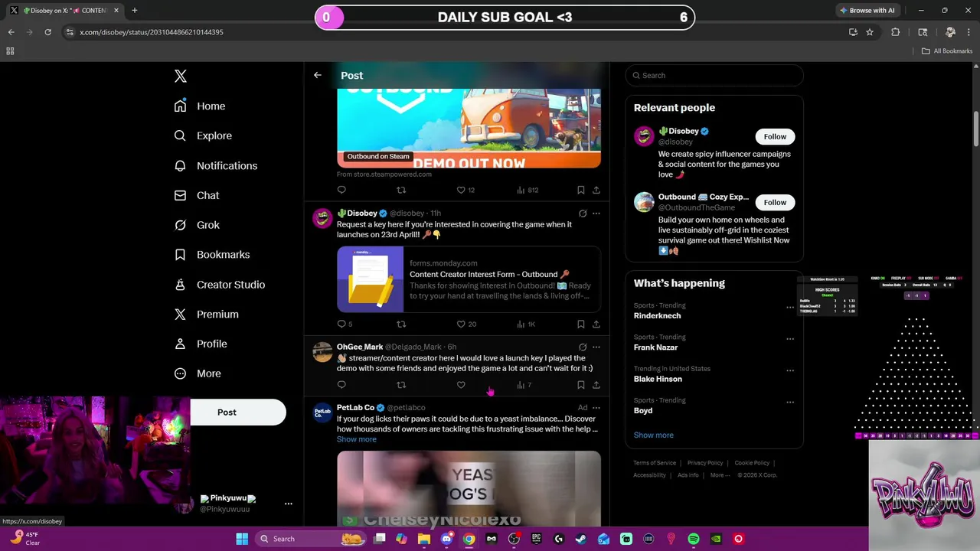Reply to OhGee_Mark's comment
This screenshot has width=980, height=551.
tap(341, 385)
